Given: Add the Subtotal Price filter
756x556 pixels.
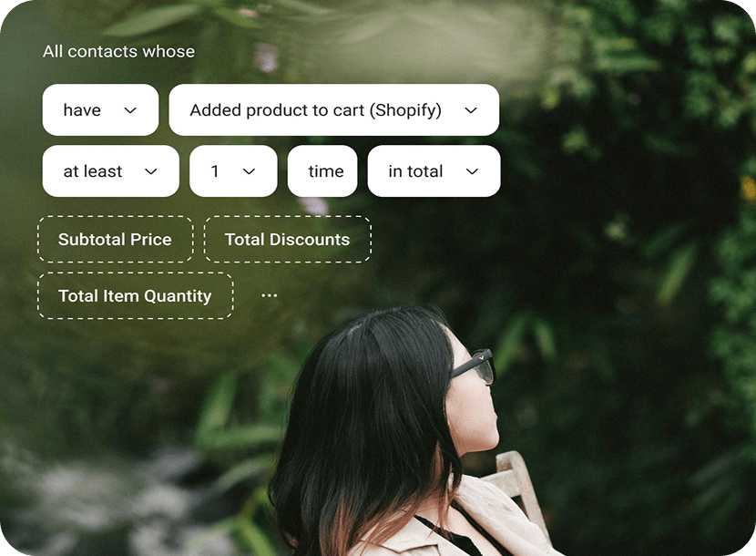Looking at the screenshot, I should click(x=116, y=240).
